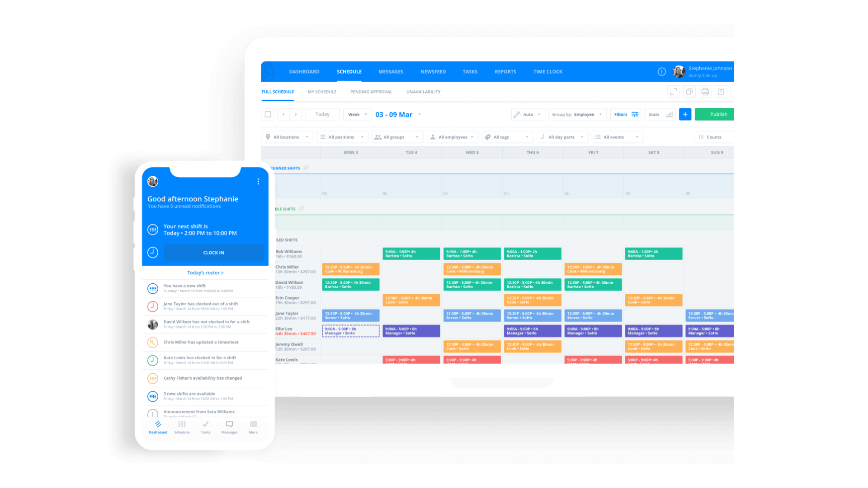Click the plus add shift button

684,114
